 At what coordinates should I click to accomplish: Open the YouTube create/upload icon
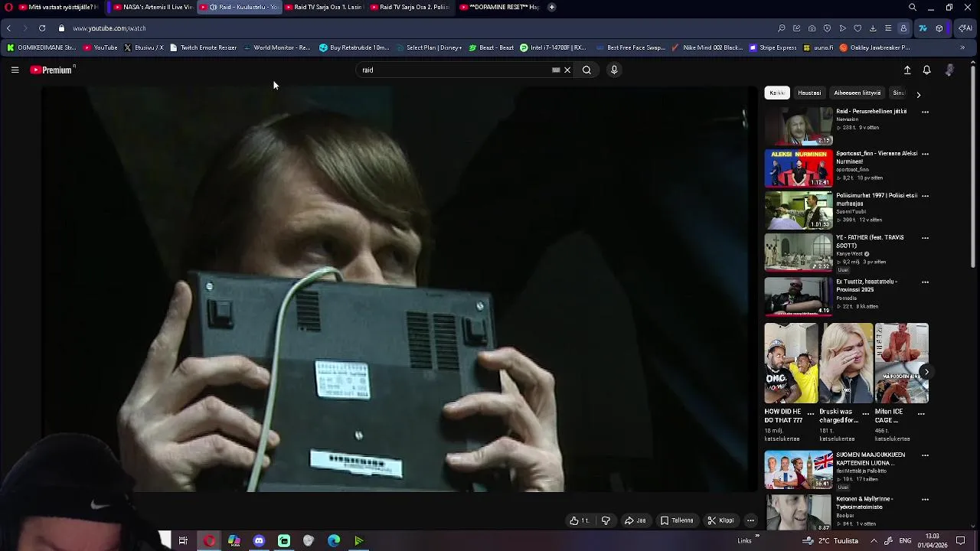(x=907, y=70)
